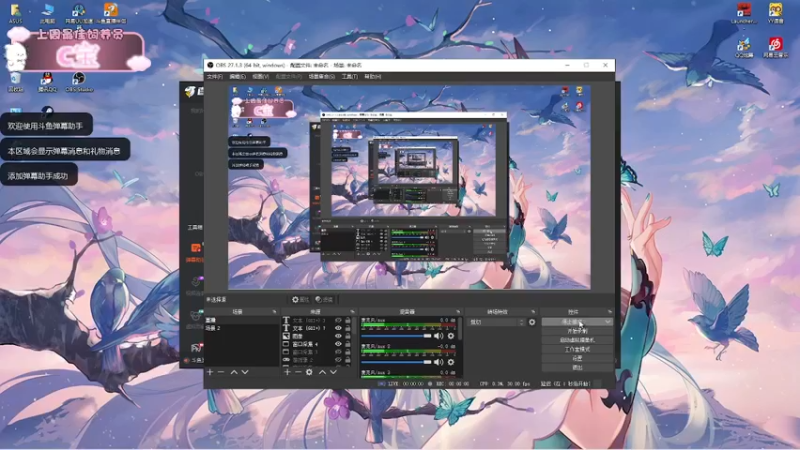The height and width of the screenshot is (450, 800).
Task: Move the scene up with the arrow icon
Action: point(234,372)
